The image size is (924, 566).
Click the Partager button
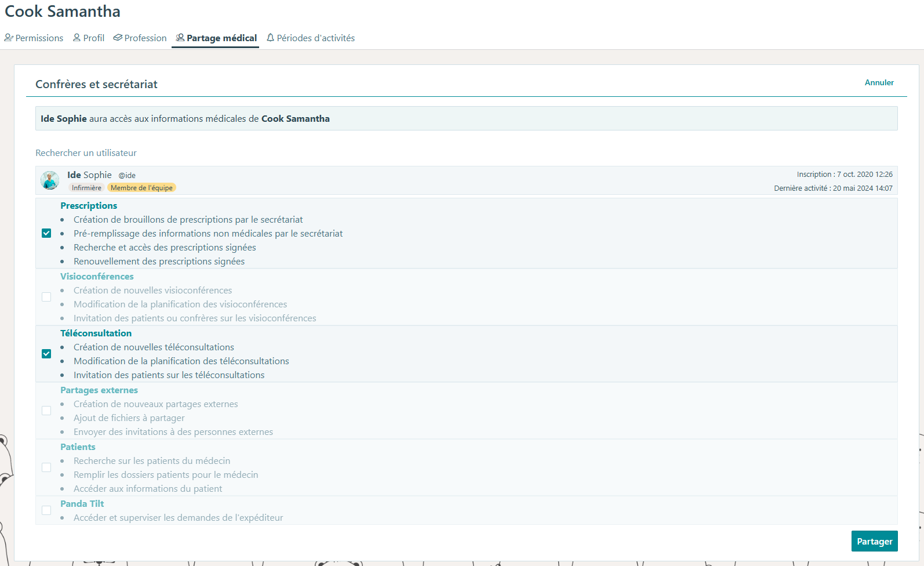click(x=874, y=541)
